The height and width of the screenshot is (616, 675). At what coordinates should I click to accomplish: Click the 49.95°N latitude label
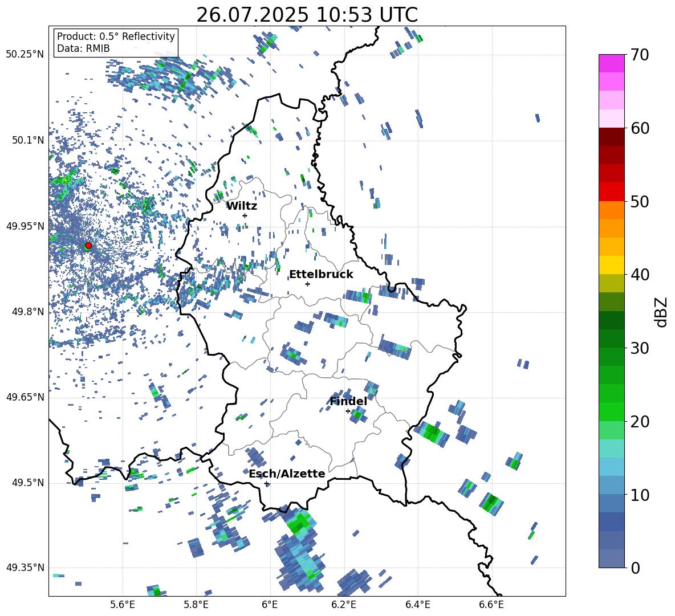click(25, 226)
